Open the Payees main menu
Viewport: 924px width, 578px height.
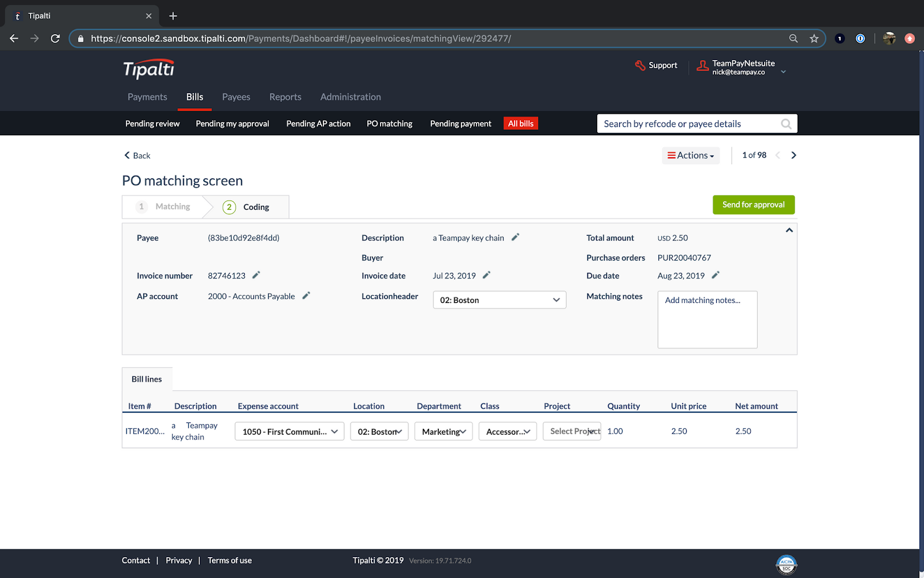click(x=236, y=97)
